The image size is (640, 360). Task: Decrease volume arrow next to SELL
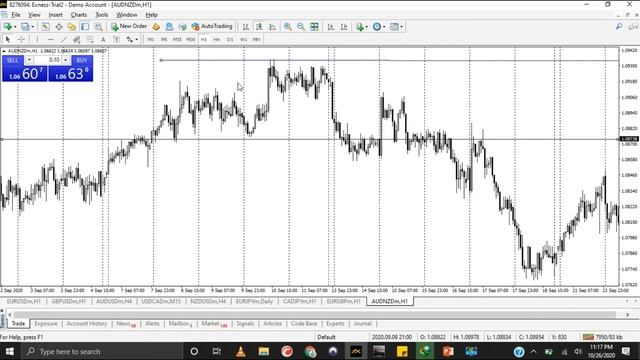coord(29,60)
